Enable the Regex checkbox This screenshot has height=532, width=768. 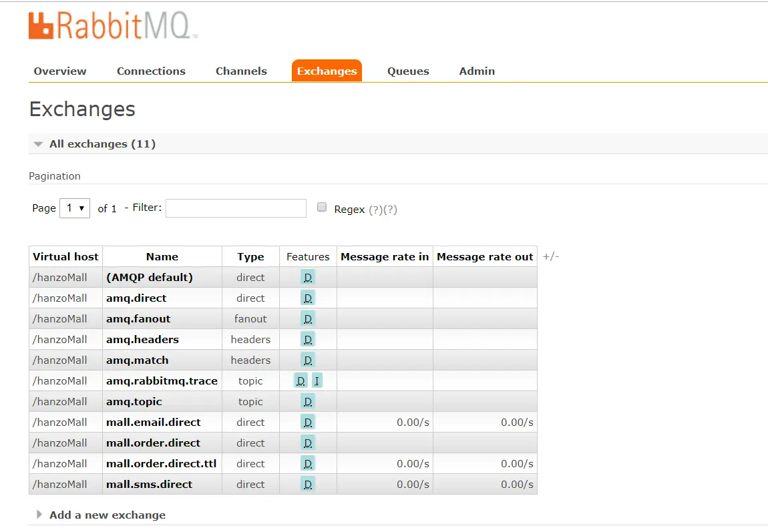(322, 207)
